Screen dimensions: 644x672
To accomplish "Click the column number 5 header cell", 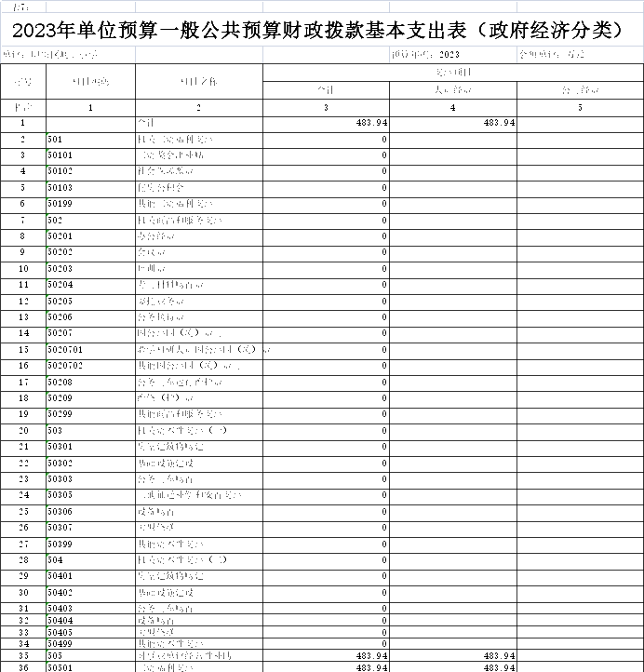I will tap(580, 108).
